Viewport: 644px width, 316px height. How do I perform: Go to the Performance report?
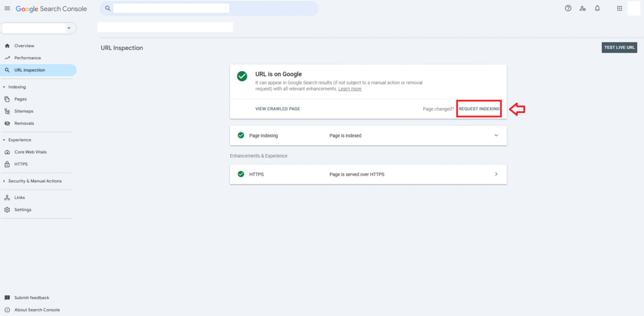(28, 58)
